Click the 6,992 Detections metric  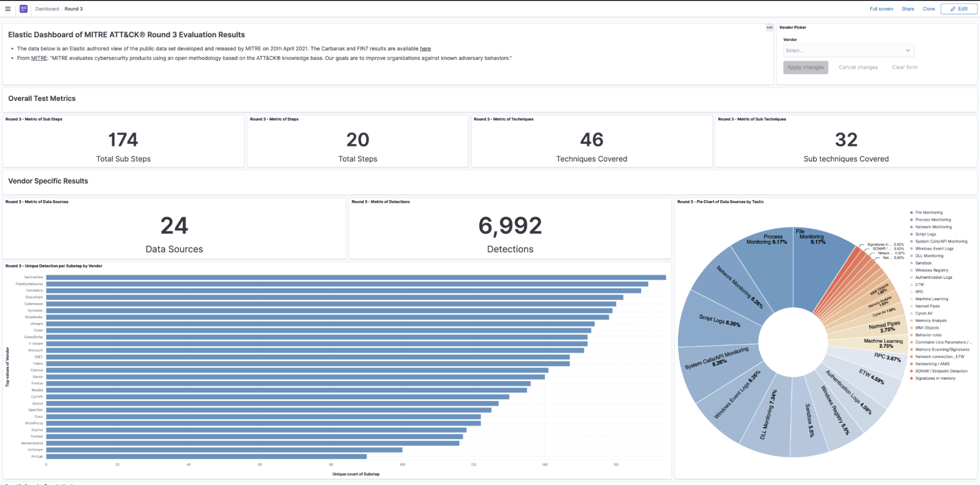tap(510, 234)
